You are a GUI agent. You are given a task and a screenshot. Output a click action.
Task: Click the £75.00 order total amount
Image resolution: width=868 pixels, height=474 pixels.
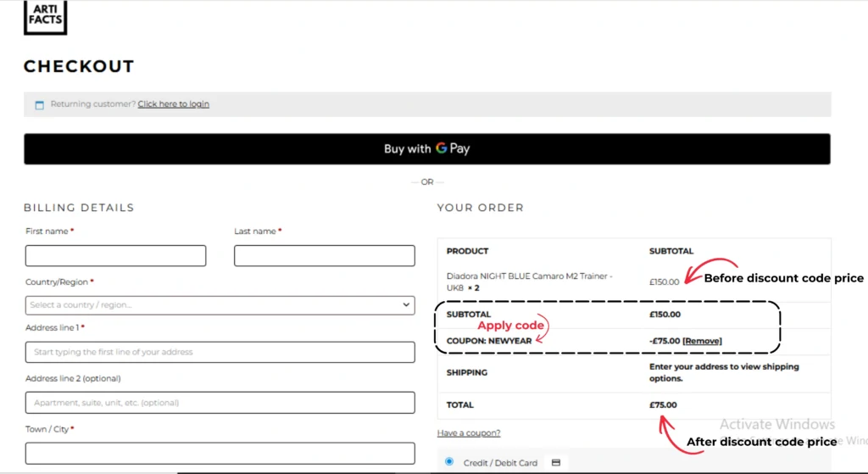pyautogui.click(x=663, y=405)
